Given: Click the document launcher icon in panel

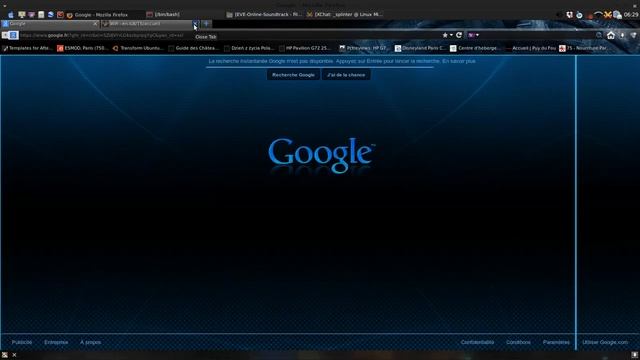Looking at the screenshot, I should coord(41,15).
